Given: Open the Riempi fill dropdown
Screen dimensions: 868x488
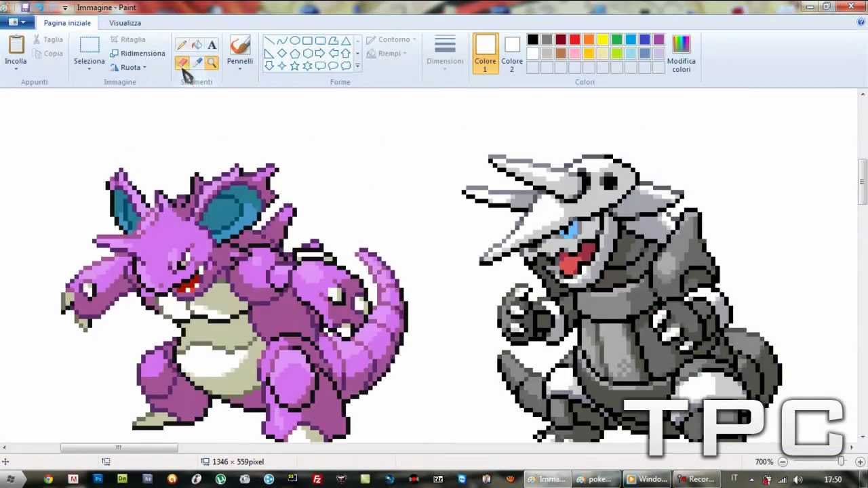Looking at the screenshot, I should [x=405, y=54].
